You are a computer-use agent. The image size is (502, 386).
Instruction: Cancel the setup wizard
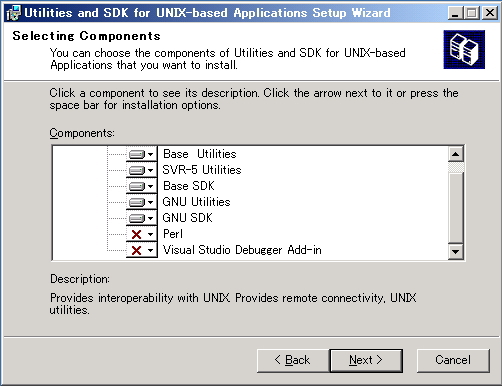[453, 360]
